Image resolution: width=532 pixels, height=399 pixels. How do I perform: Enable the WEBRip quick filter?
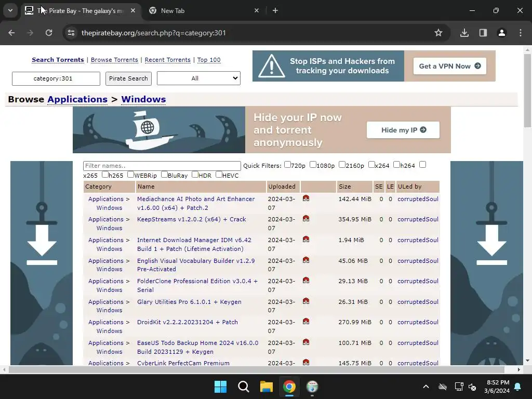(130, 175)
